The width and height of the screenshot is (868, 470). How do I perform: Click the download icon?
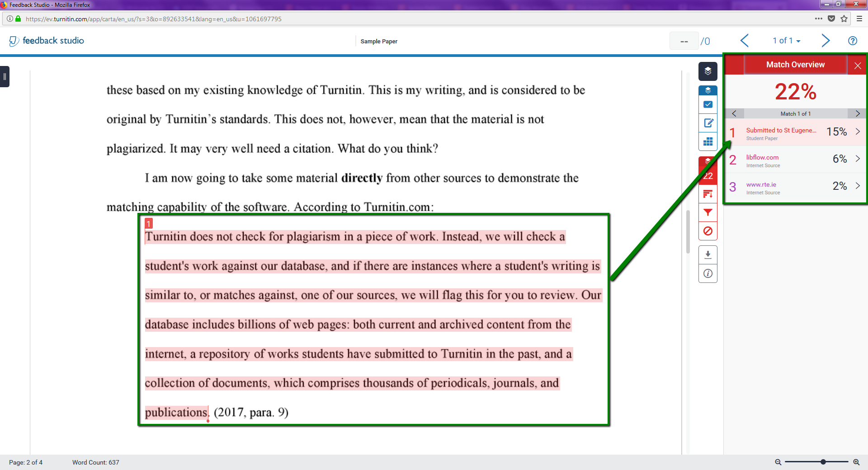pyautogui.click(x=708, y=255)
